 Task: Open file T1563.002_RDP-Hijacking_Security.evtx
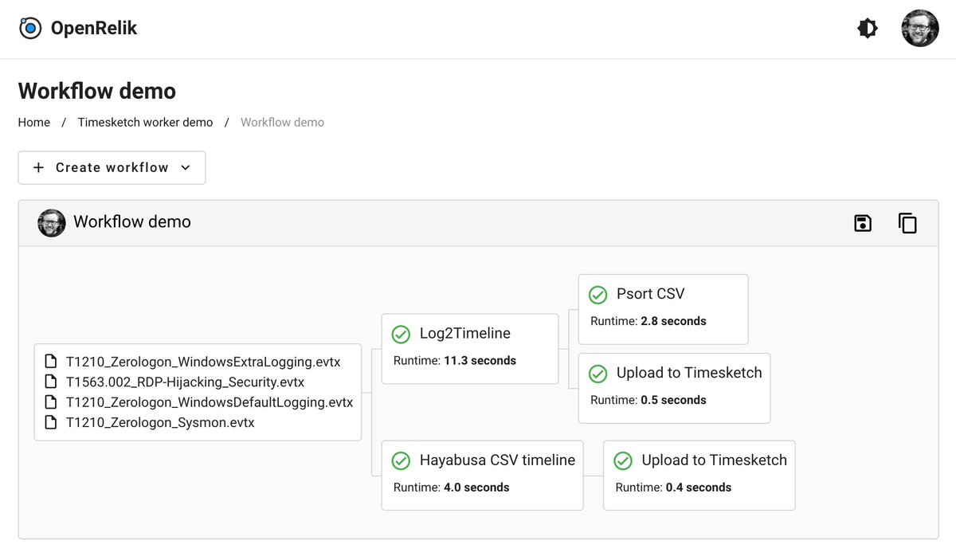(x=185, y=382)
